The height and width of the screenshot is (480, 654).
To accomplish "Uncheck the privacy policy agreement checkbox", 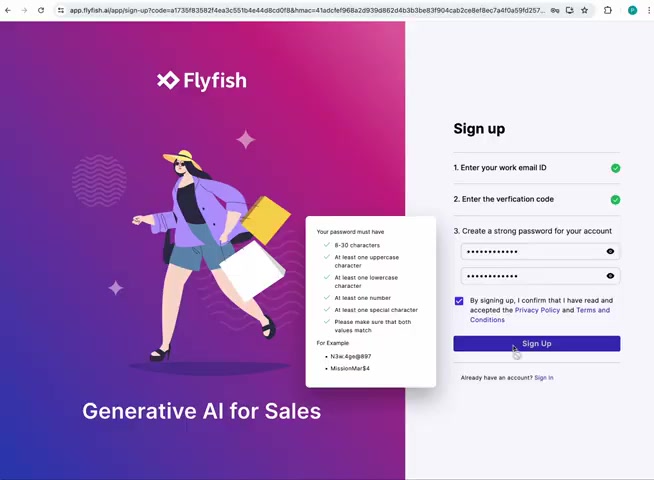I will point(459,301).
